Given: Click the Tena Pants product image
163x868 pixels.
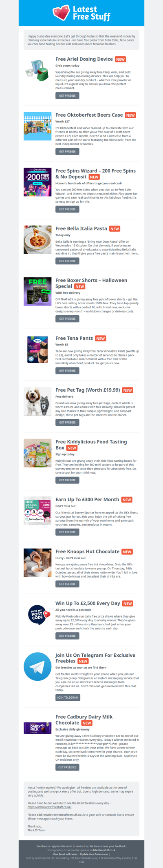Looking at the screenshot, I should pos(37,350).
